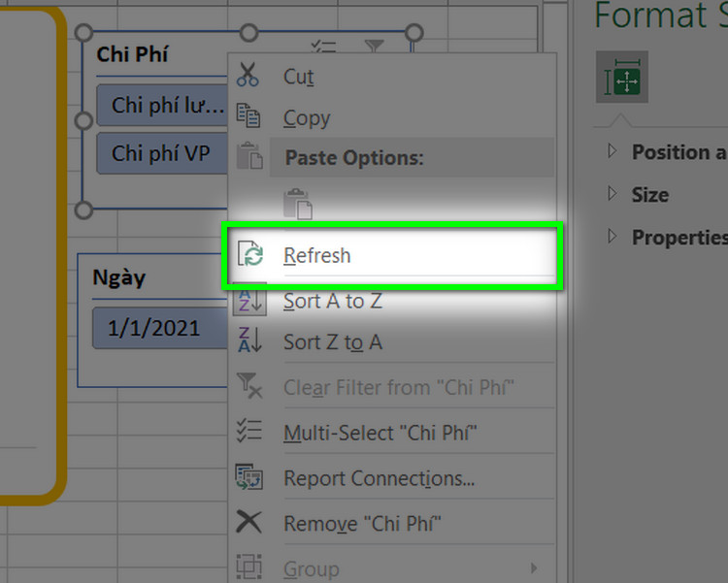Click the Copy pages icon
Viewport: 728px width, 583px height.
(x=248, y=115)
